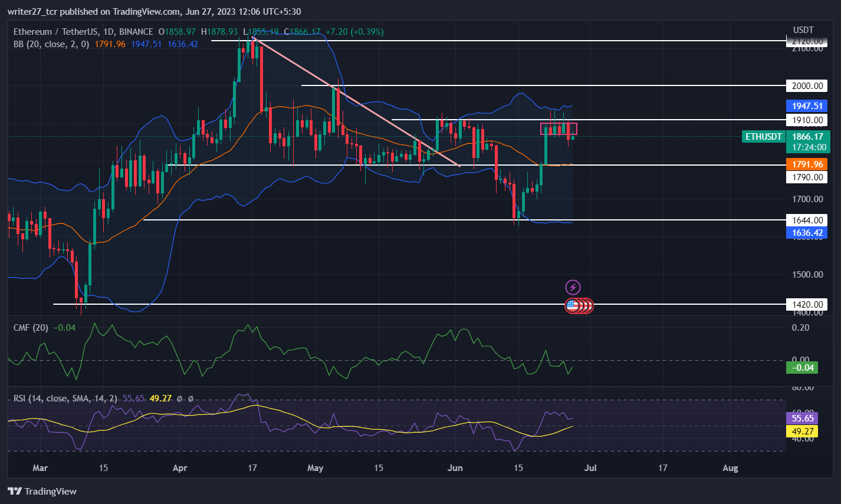
Task: Click the 1420.00 price label
Action: pos(807,305)
